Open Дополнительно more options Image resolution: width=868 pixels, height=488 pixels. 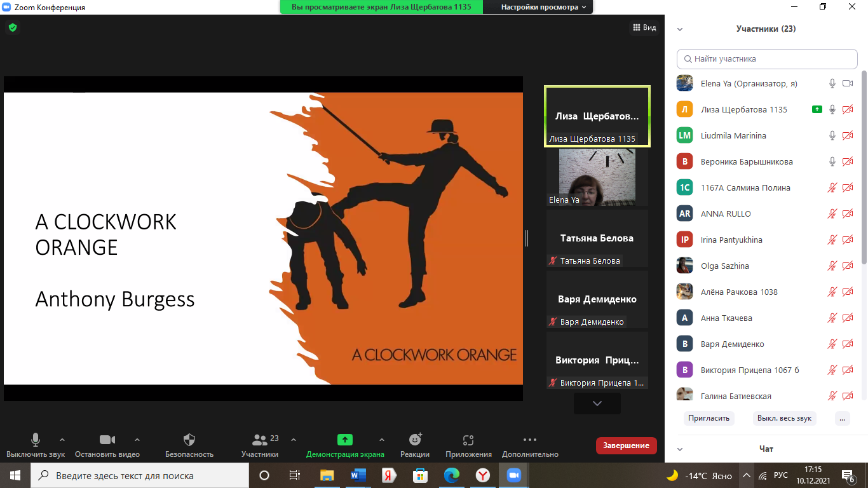point(530,445)
